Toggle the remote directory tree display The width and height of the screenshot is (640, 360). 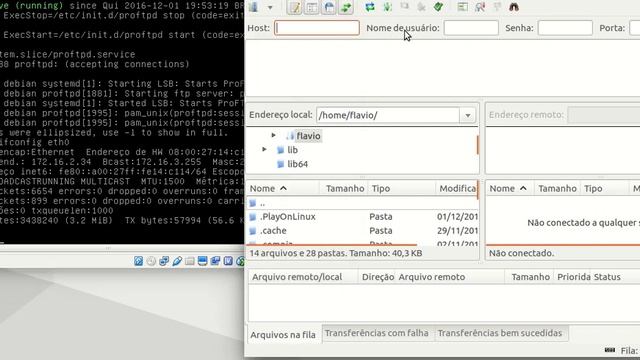[329, 7]
